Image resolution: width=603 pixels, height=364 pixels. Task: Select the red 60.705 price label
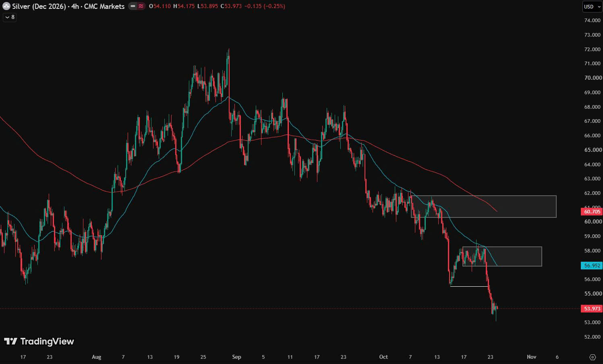pyautogui.click(x=592, y=211)
